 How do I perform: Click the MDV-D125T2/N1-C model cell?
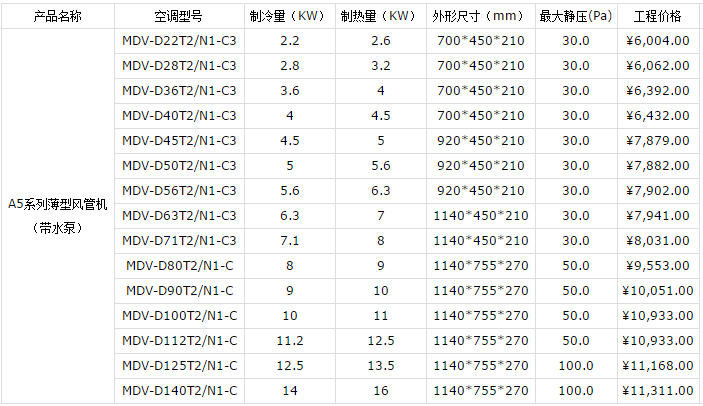click(179, 365)
